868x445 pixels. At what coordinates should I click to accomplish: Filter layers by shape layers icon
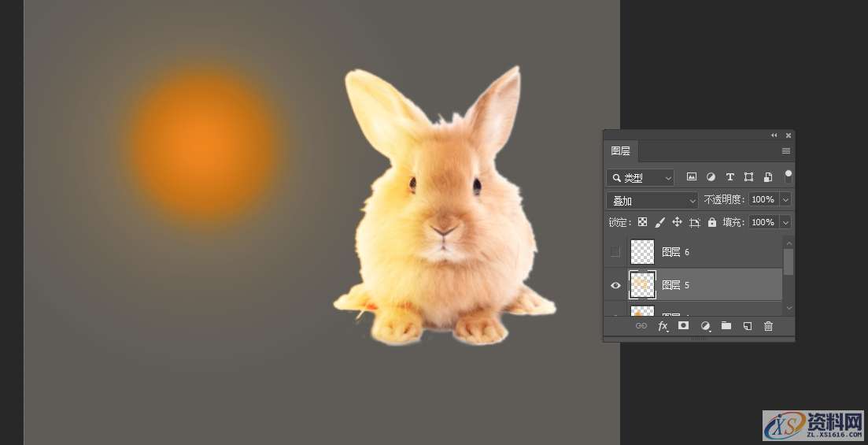(x=748, y=176)
